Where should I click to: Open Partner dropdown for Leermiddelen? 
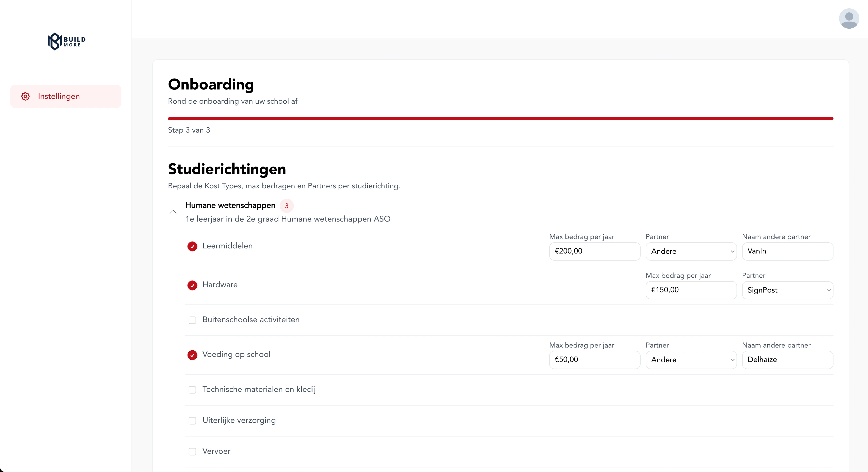pos(691,251)
